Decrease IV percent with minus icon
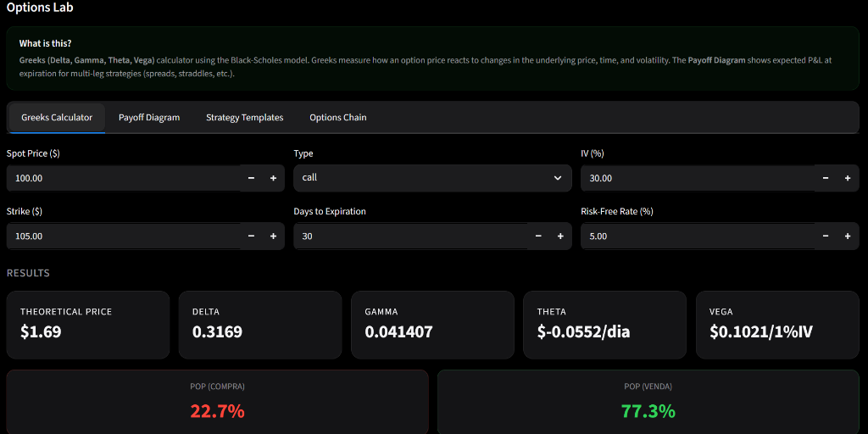Screen dimensions: 868x434 click(x=826, y=178)
